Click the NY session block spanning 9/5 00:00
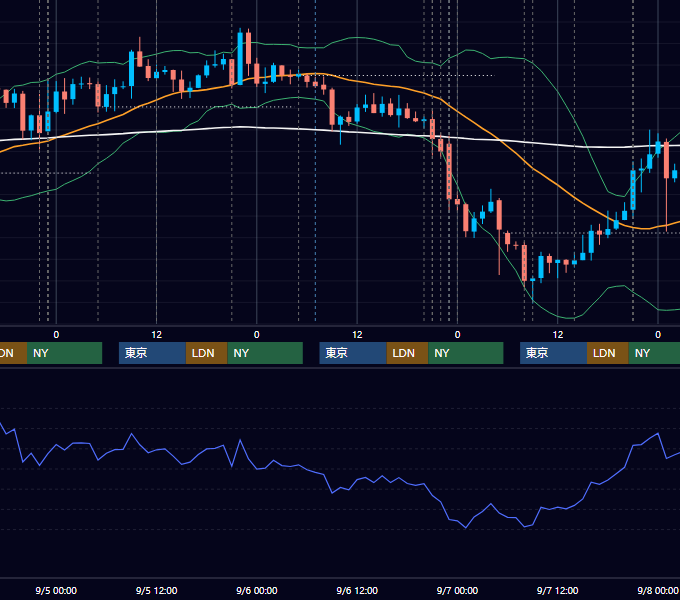 coord(64,353)
